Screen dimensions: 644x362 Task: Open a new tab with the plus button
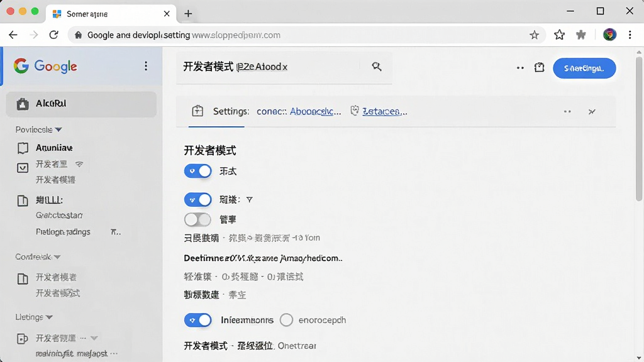188,14
